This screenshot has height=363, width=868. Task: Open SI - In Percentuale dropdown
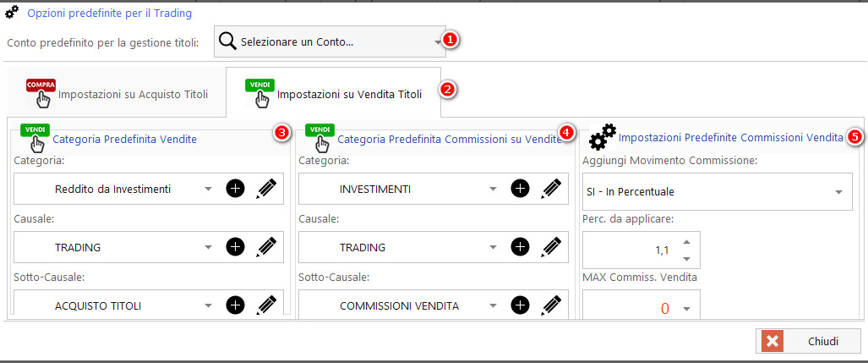[x=838, y=192]
